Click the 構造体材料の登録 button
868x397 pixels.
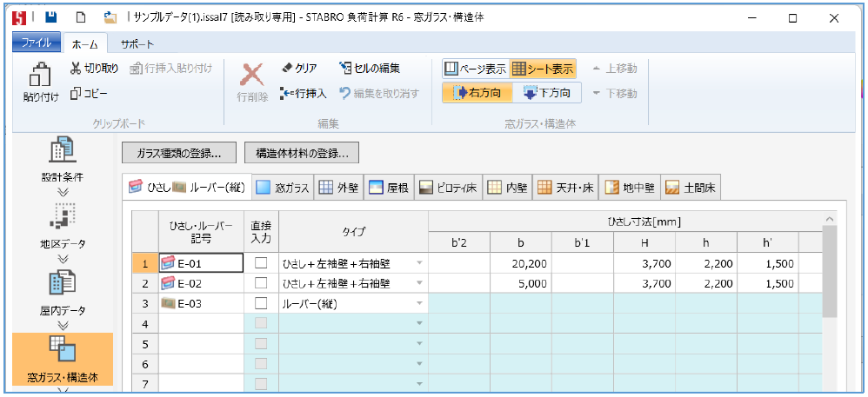301,153
